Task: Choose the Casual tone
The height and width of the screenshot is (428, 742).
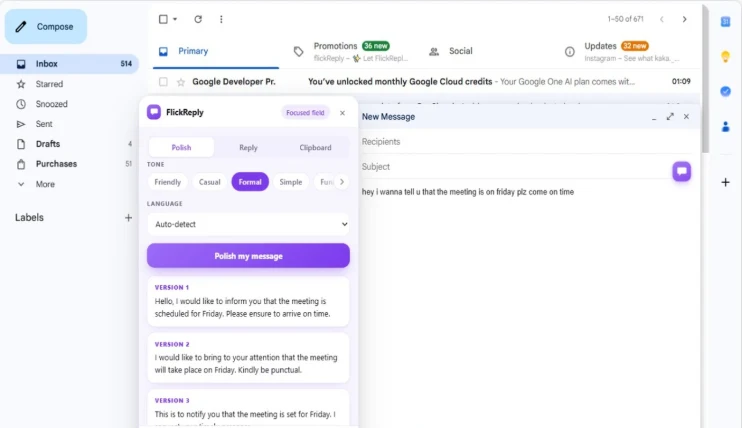Action: (209, 182)
